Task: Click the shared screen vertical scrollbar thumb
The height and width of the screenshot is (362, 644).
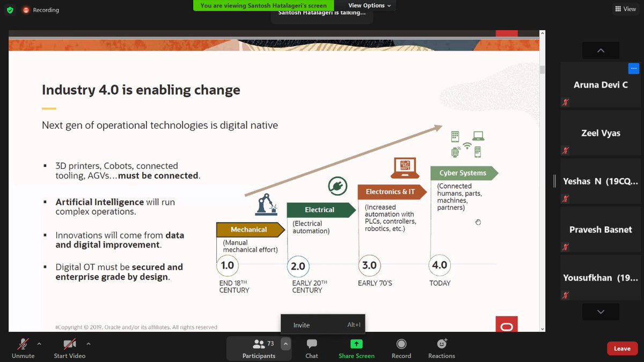Action: point(542,70)
